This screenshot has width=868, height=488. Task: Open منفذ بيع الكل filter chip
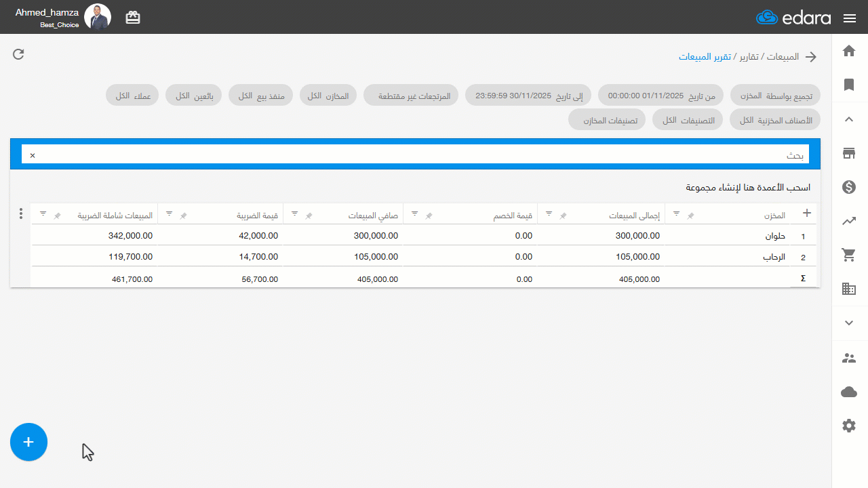point(261,96)
